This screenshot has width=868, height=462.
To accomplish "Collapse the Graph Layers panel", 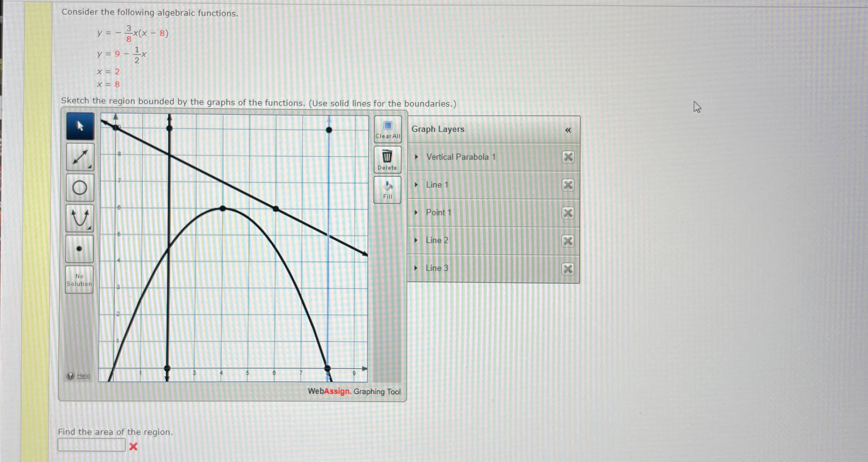I will [x=568, y=130].
